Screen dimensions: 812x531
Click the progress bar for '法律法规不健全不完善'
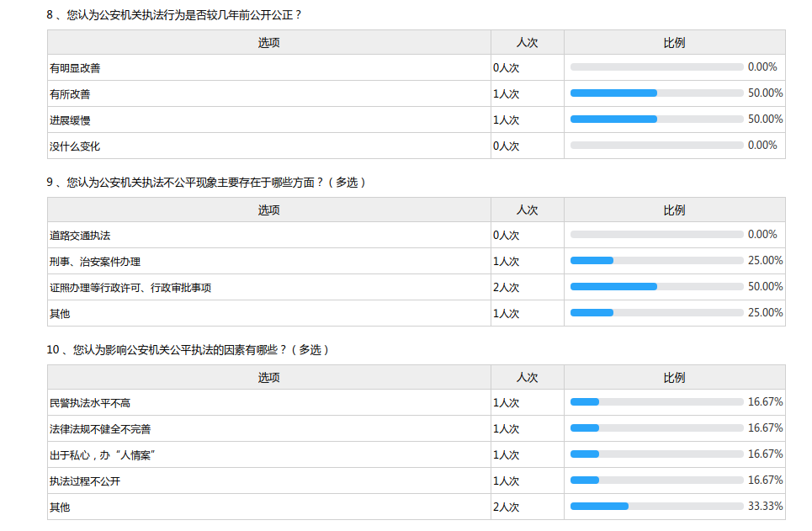click(x=656, y=428)
